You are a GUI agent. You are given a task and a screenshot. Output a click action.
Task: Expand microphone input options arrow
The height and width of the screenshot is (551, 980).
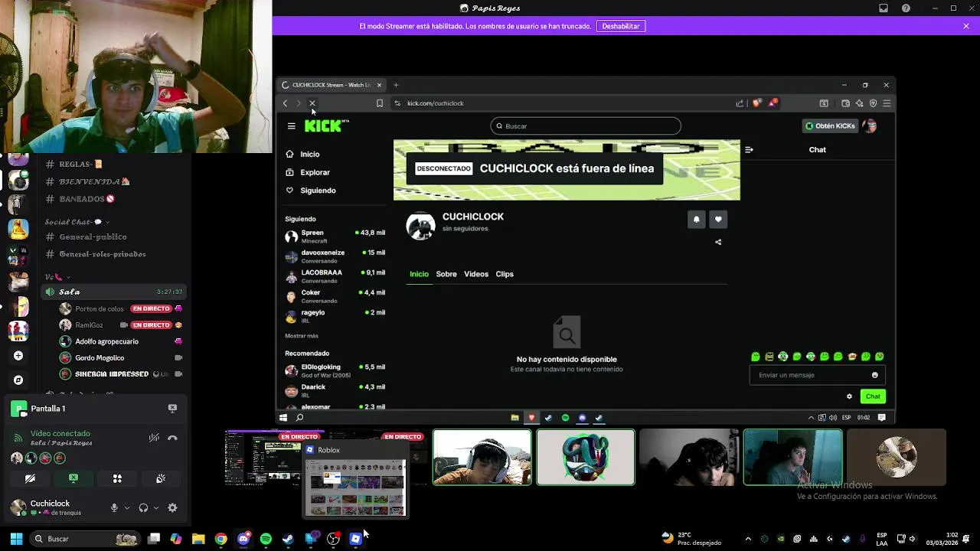tap(126, 507)
